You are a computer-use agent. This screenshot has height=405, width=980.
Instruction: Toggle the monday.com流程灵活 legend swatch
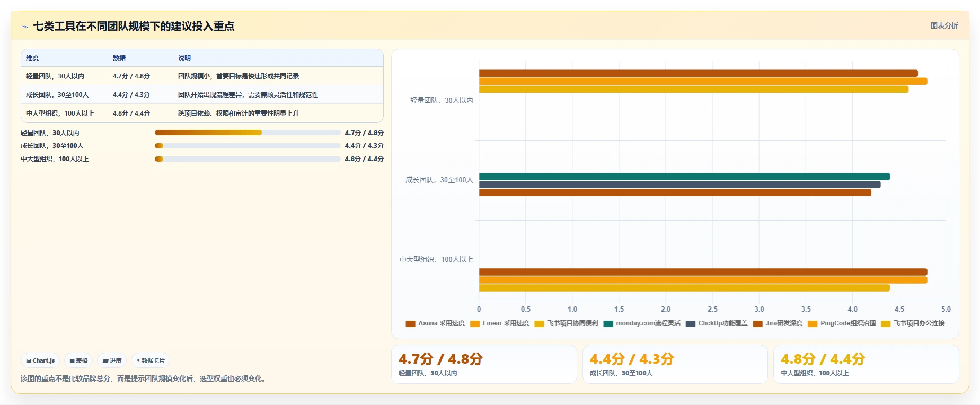tap(608, 323)
